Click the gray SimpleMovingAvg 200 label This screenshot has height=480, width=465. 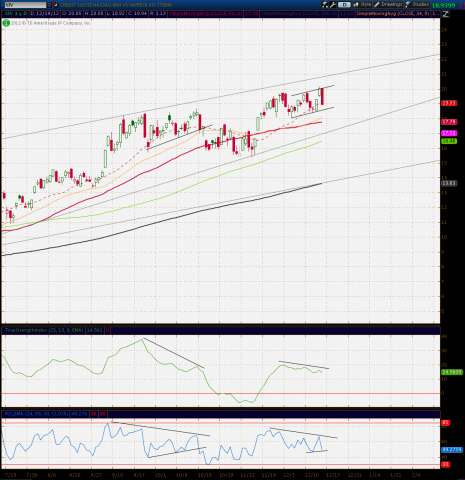(299, 14)
